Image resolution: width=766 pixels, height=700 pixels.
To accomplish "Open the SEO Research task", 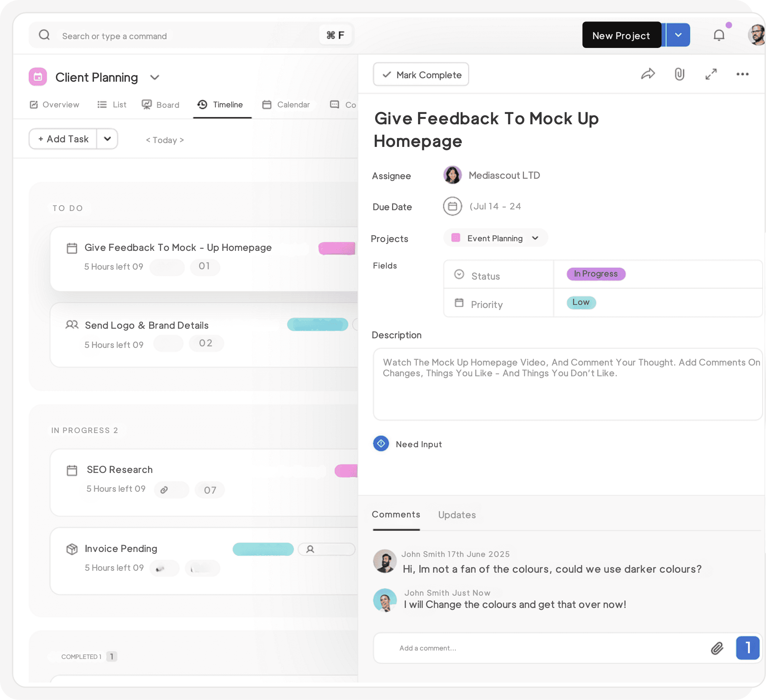I will click(120, 470).
